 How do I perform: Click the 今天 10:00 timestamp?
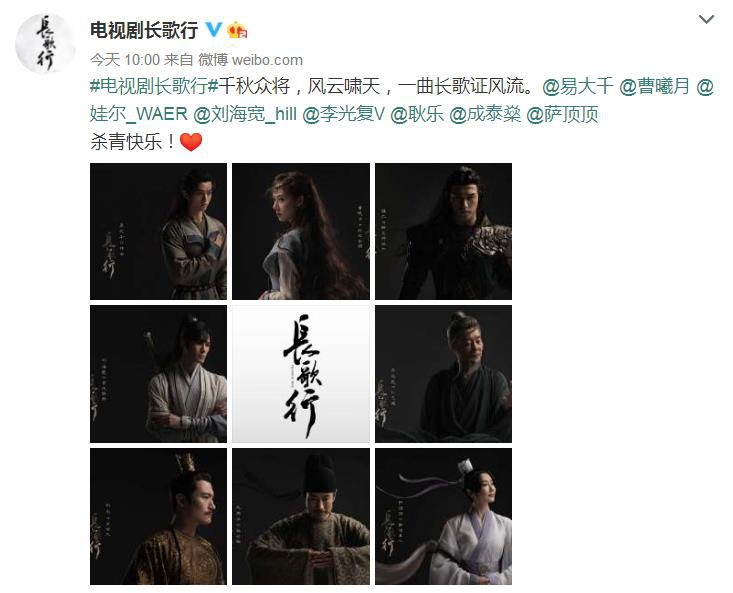click(x=125, y=60)
